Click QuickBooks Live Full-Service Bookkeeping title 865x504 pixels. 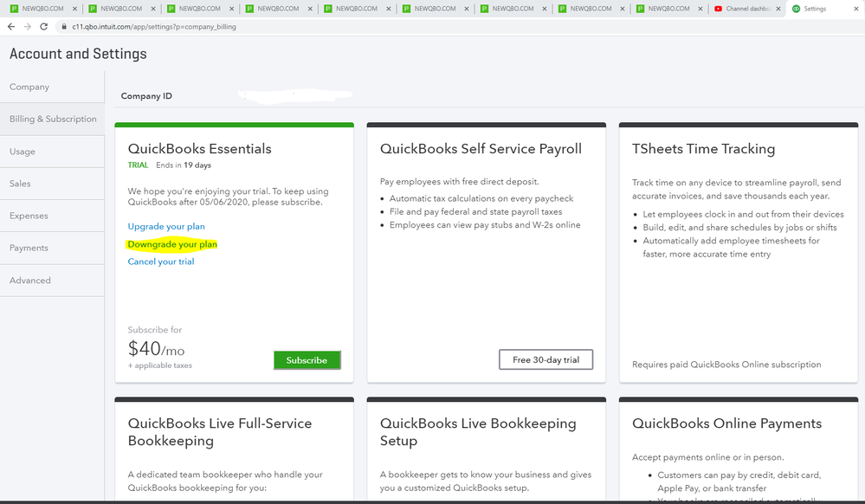pos(220,432)
